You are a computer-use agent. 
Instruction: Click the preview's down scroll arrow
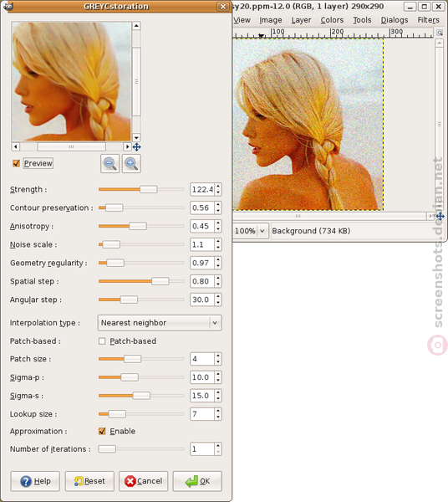click(136, 138)
